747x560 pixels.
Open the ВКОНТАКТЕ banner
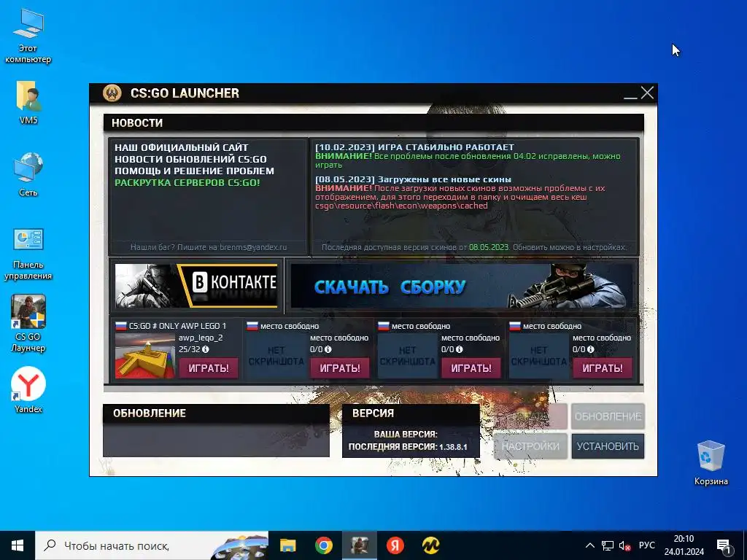tap(196, 286)
